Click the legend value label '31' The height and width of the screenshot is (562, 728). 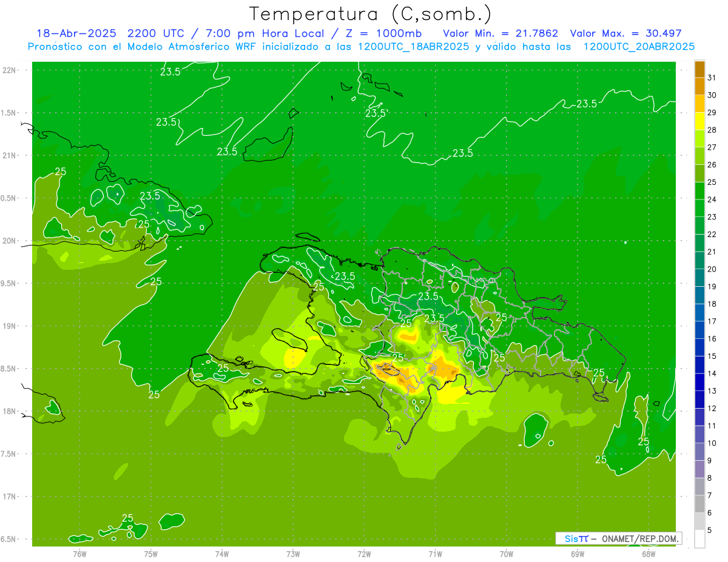(712, 77)
